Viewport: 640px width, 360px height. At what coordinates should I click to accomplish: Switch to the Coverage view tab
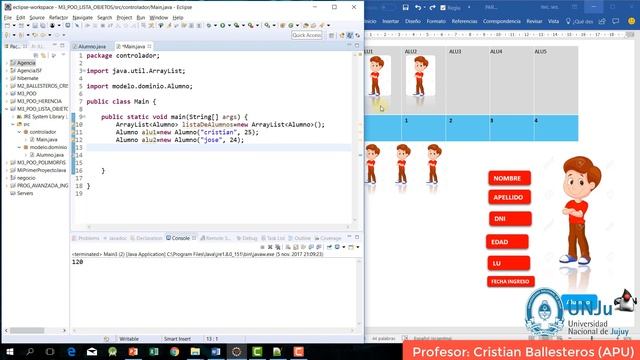pos(328,238)
